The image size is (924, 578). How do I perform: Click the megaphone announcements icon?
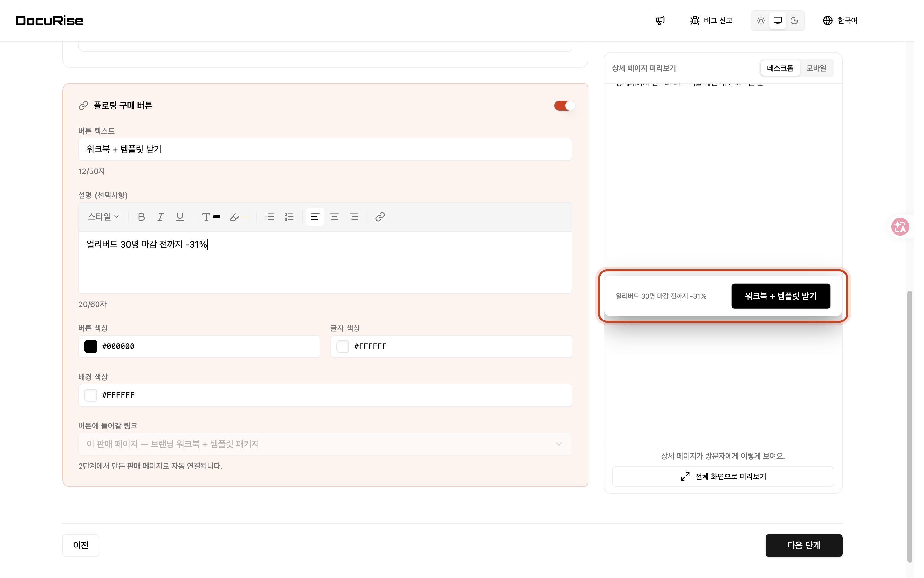(x=660, y=21)
